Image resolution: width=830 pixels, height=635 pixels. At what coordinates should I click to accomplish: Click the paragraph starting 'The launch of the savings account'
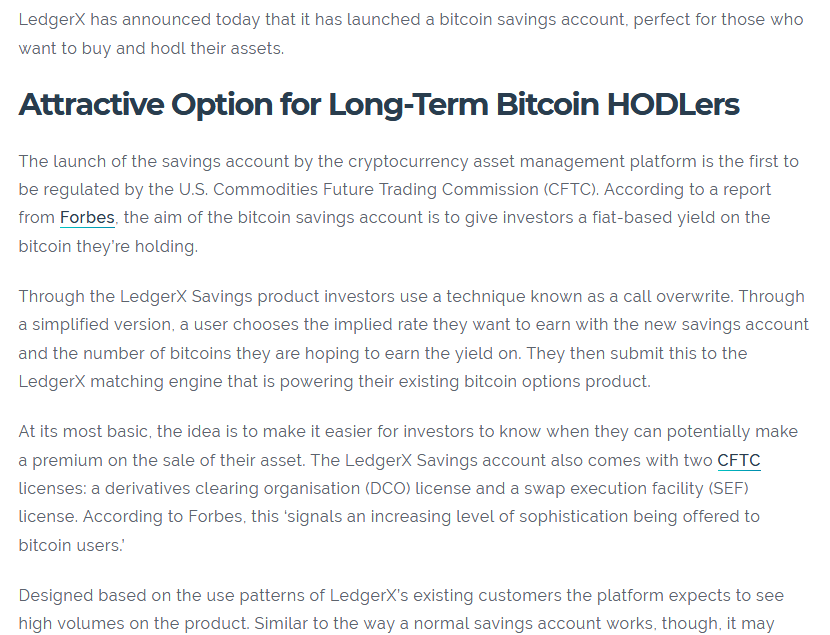pos(408,204)
